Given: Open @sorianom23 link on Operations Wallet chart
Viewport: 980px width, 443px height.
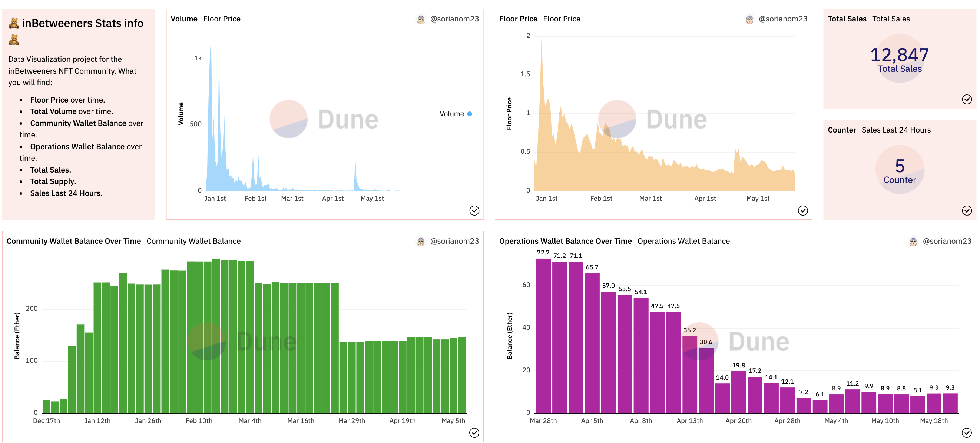Looking at the screenshot, I should (947, 241).
